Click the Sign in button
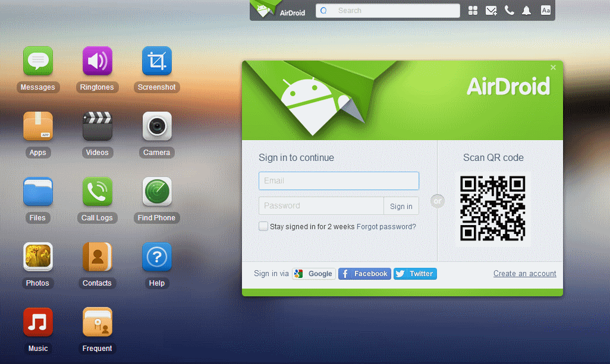 [x=401, y=206]
